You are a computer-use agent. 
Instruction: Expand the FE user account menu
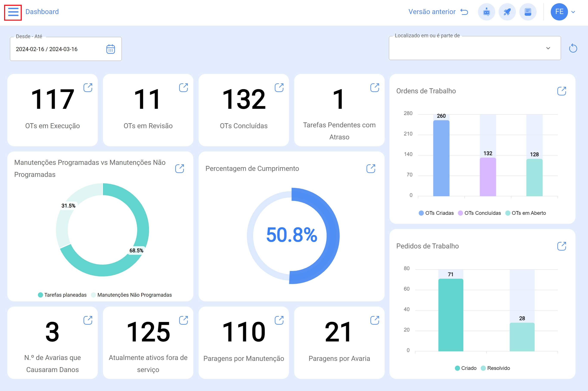(x=573, y=12)
